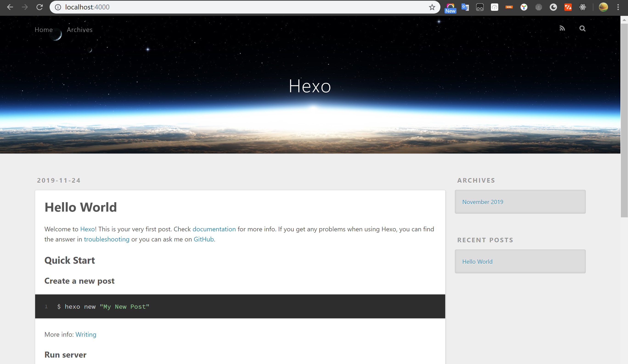Click the browser forward arrow

coord(25,7)
